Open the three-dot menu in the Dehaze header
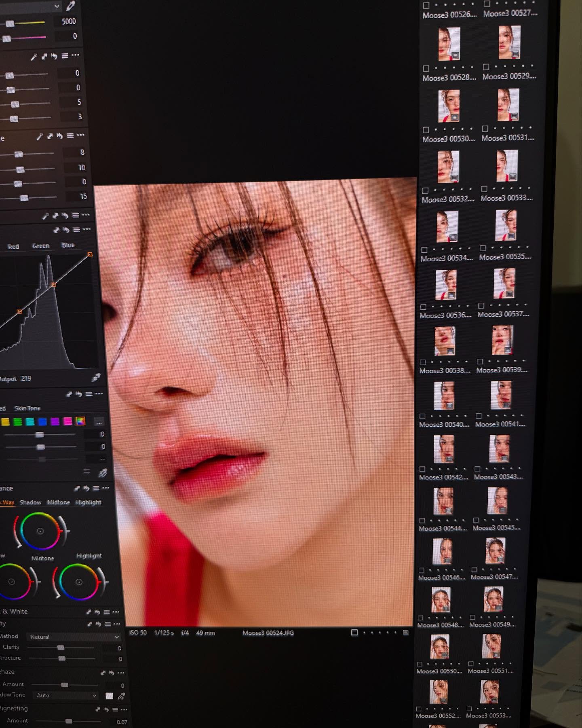This screenshot has width=582, height=728. (121, 673)
